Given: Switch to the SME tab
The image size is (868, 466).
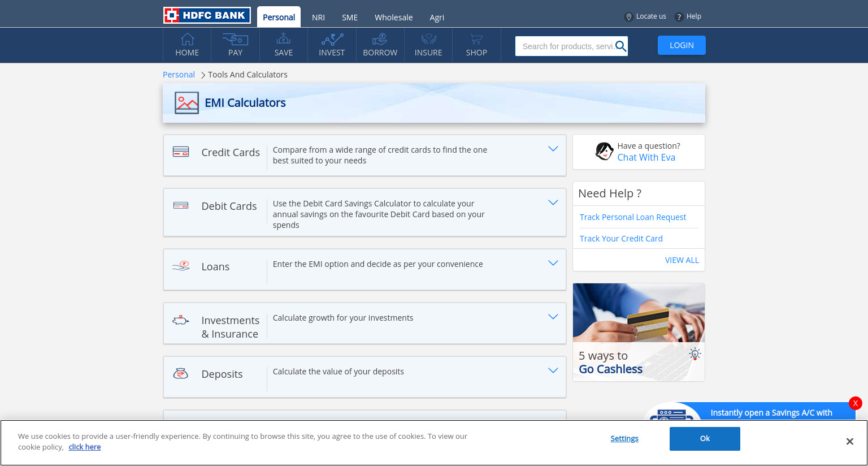Looking at the screenshot, I should (350, 18).
